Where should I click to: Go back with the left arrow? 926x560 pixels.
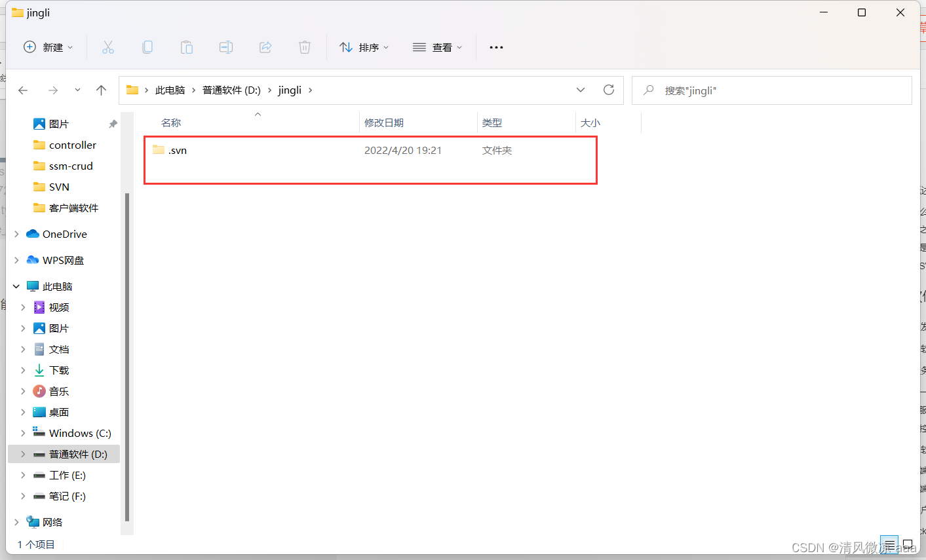click(x=23, y=90)
